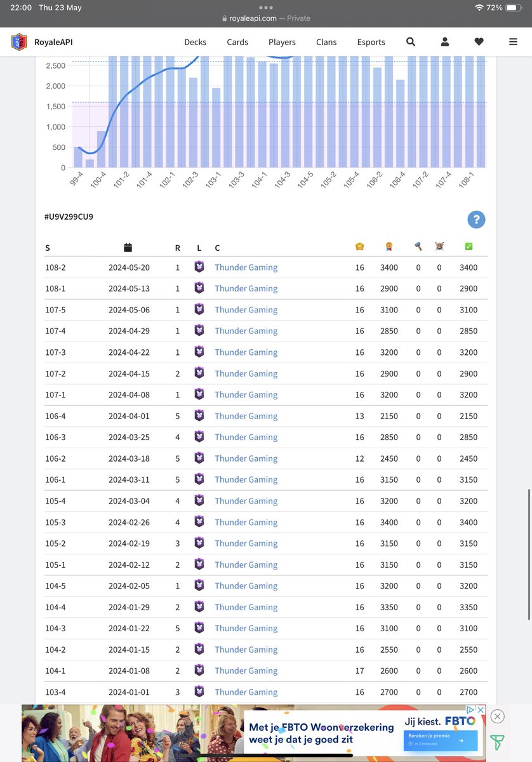Click the chart bar for 100-4
532x762 pixels.
102,149
